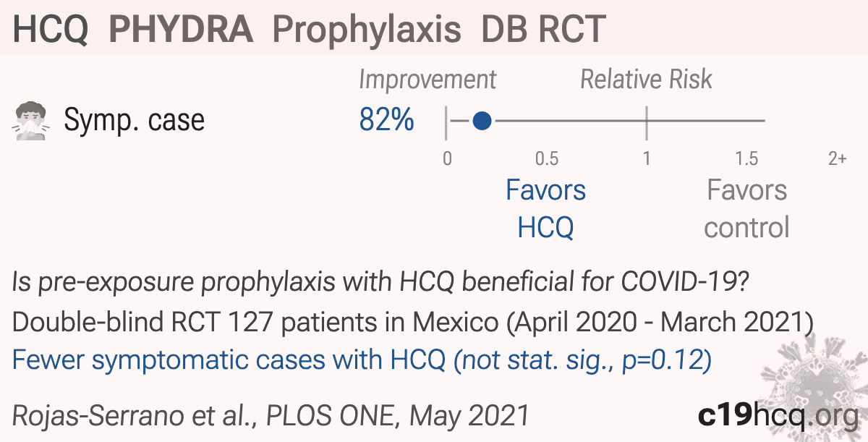The image size is (868, 442).
Task: Click the Favors HCQ label
Action: (545, 209)
